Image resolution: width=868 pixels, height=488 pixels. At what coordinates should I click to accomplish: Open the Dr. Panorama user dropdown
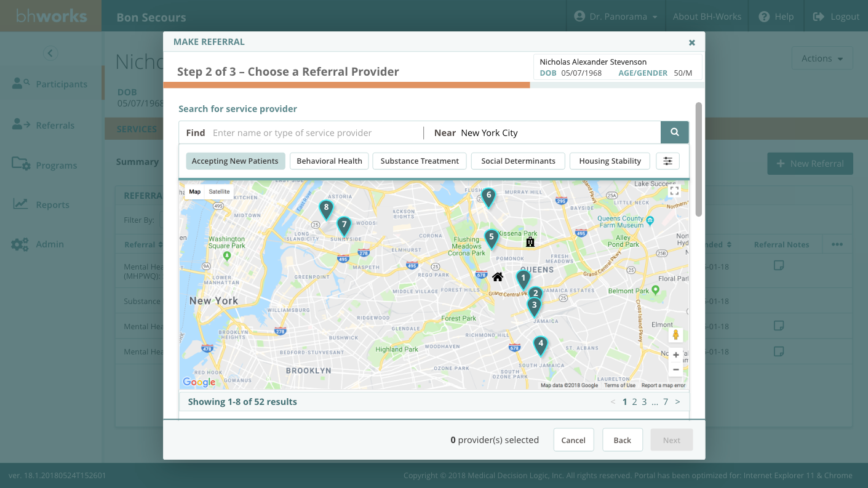[615, 17]
